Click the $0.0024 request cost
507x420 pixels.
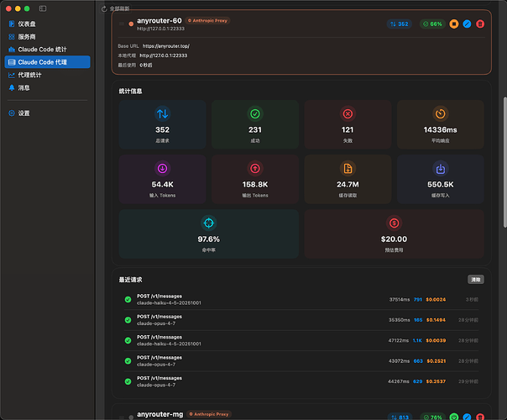click(436, 300)
